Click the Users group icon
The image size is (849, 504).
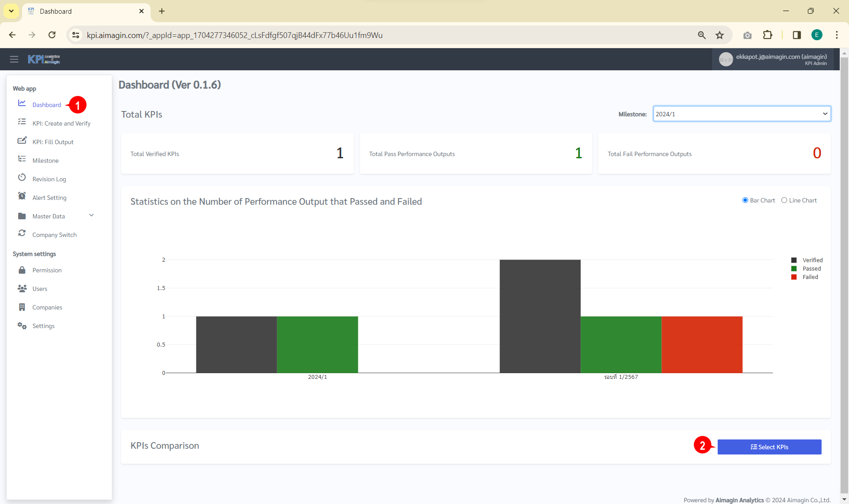point(22,288)
